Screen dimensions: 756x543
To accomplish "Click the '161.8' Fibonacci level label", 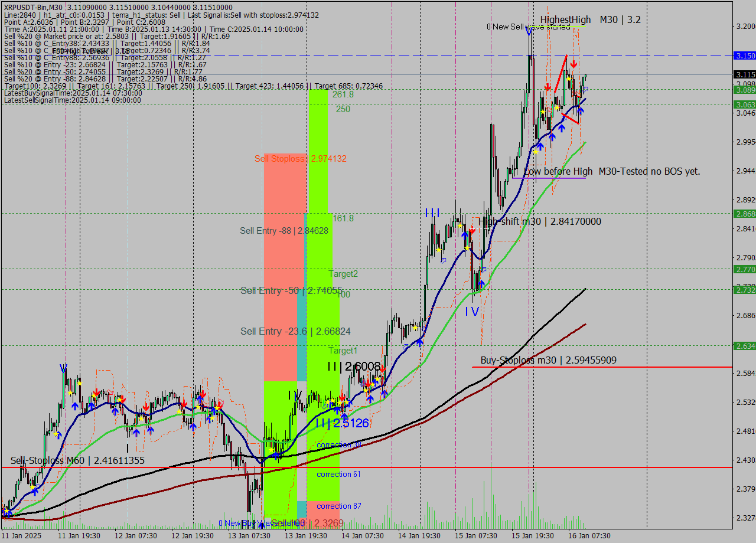I will tap(343, 218).
